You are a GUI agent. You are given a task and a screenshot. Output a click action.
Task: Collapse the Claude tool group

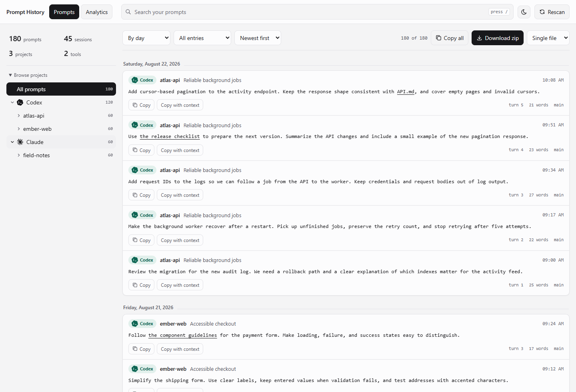(12, 142)
